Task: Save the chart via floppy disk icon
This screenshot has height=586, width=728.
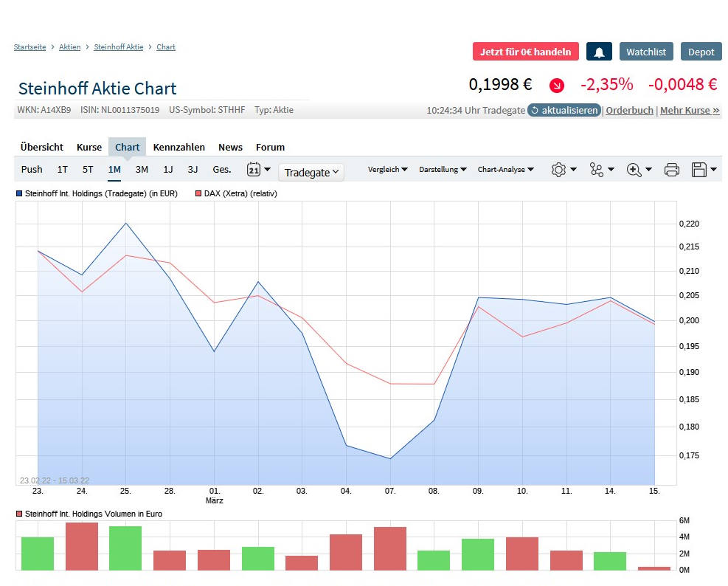Action: [698, 170]
